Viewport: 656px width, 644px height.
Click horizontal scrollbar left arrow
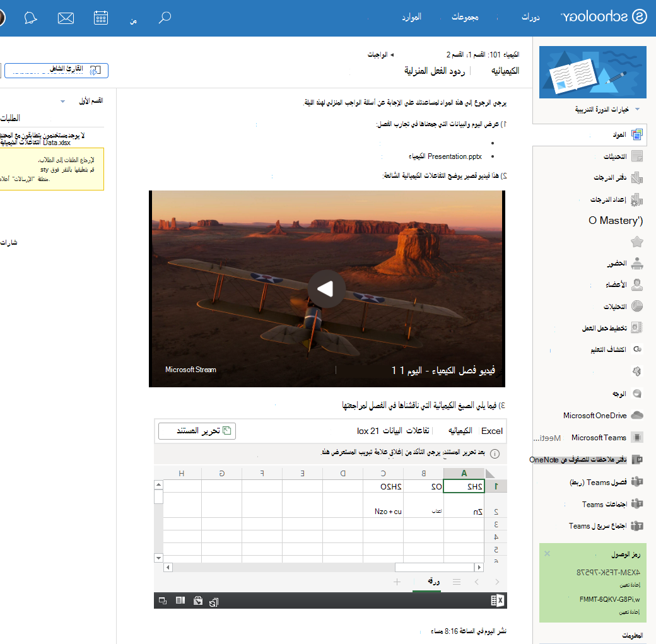(x=168, y=568)
